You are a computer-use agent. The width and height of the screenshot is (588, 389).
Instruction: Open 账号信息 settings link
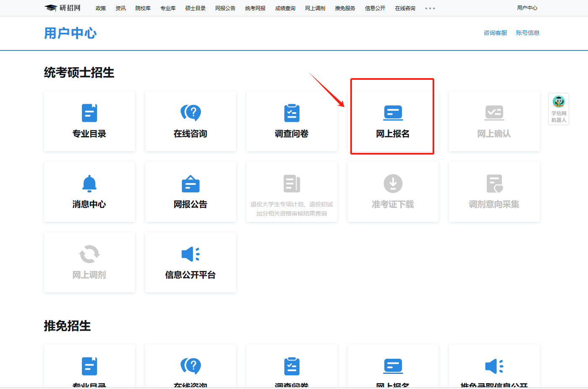[x=528, y=32]
